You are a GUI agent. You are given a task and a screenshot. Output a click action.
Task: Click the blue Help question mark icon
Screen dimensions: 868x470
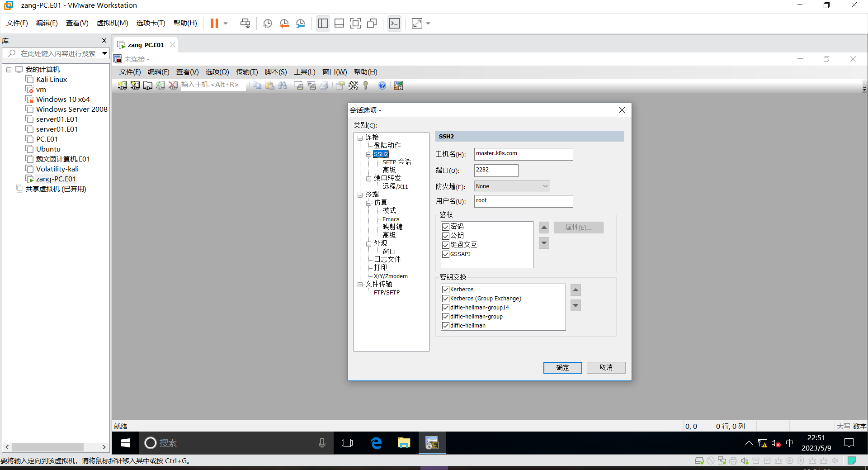pos(382,85)
